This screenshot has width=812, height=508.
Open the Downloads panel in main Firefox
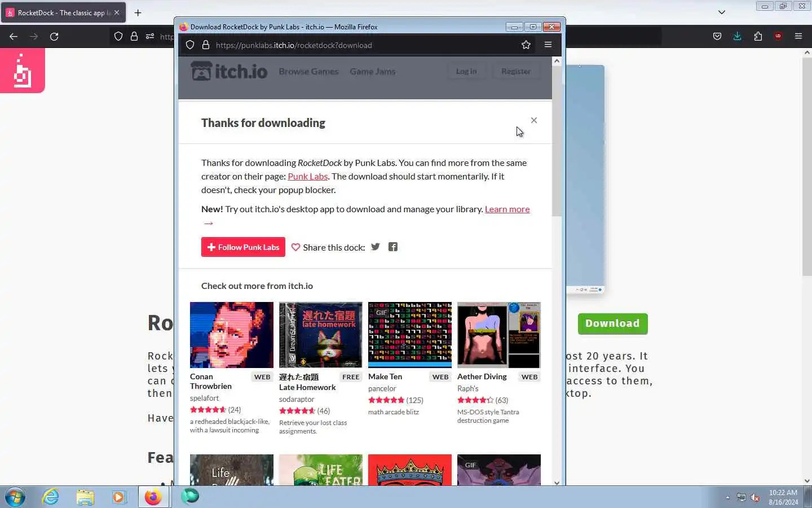pyautogui.click(x=738, y=36)
